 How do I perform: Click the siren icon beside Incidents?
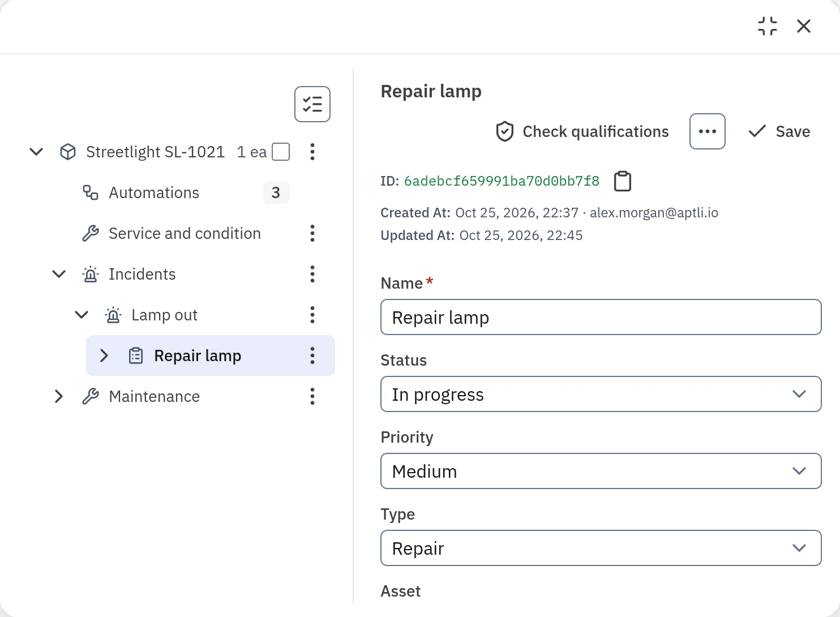[x=91, y=274]
